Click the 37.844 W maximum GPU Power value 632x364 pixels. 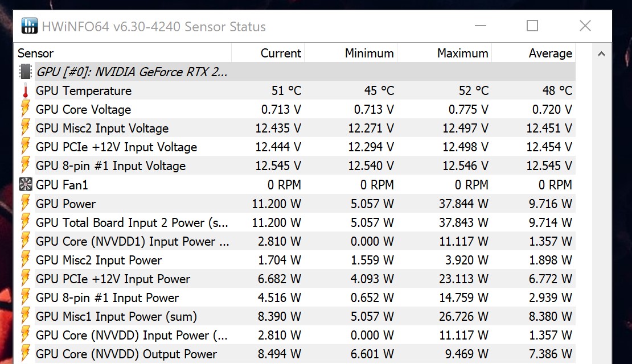coord(463,204)
